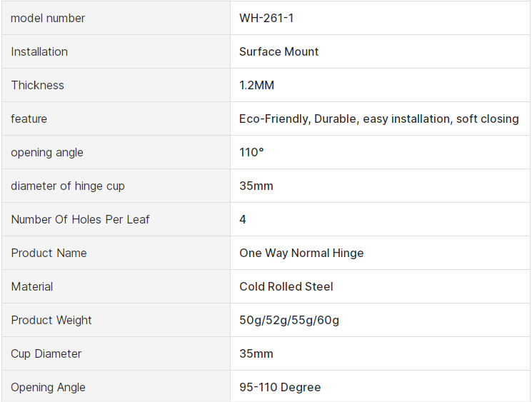532x402 pixels.
Task: Click the 50g/52g/55g/60g weight value
Action: pos(289,320)
